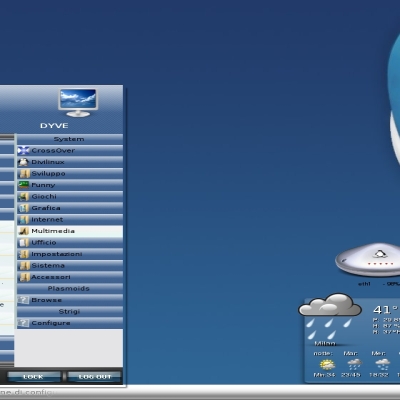Click the Multimedia folder icon
The width and height of the screenshot is (400, 400).
[x=24, y=231]
